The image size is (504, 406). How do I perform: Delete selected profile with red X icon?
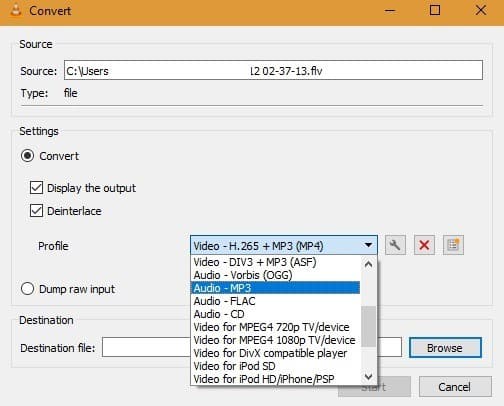pos(424,245)
